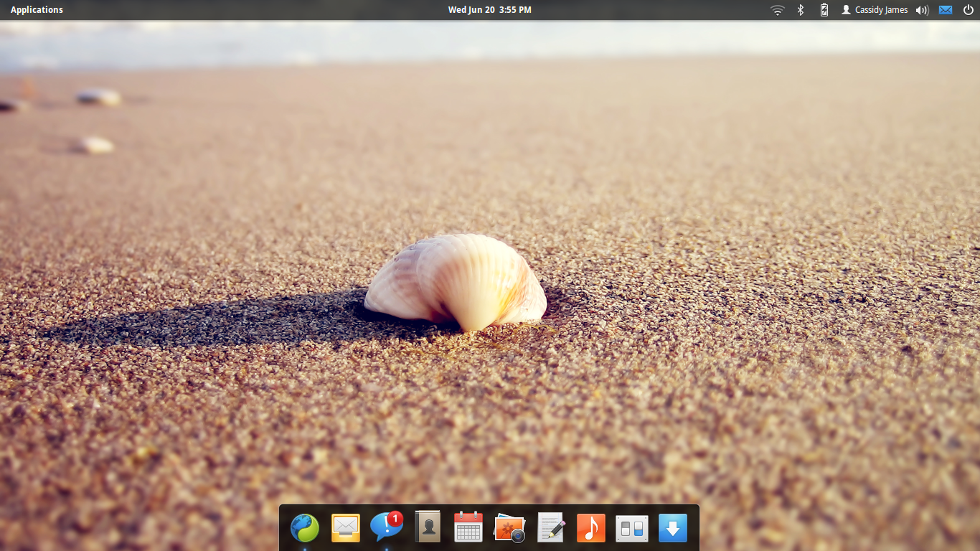The image size is (980, 551).
Task: Launch the Calendar app from the dock
Action: 468,528
